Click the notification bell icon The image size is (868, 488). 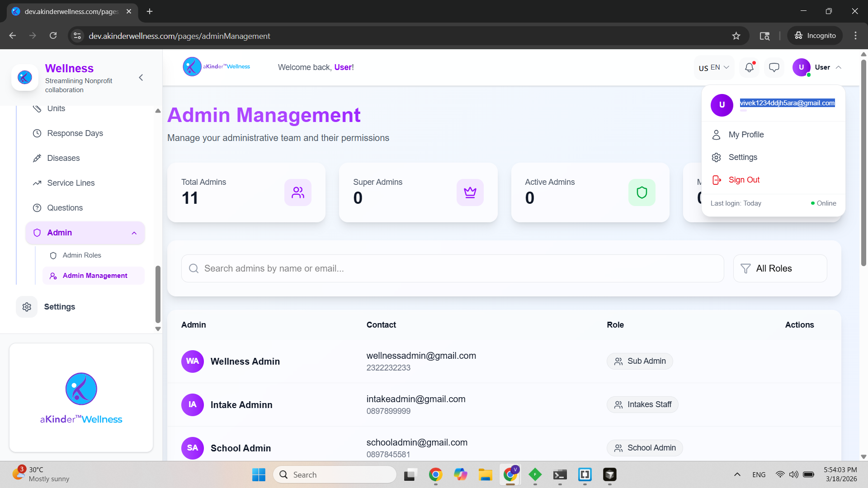[x=749, y=67]
